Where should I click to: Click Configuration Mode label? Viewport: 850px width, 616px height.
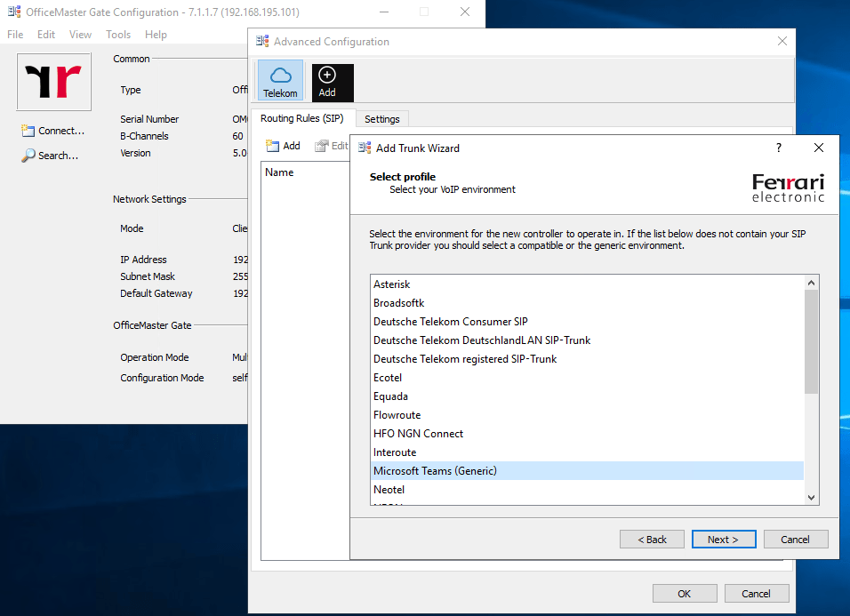[162, 378]
